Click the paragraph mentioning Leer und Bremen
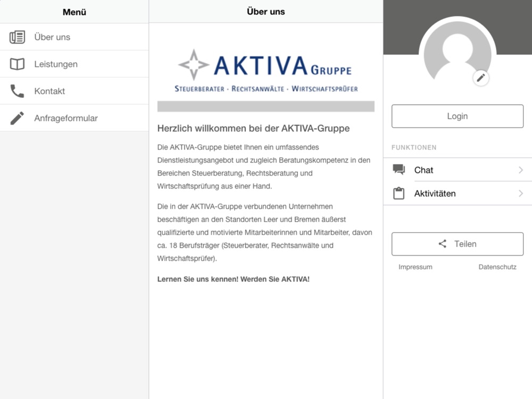This screenshot has width=532, height=399. pyautogui.click(x=264, y=232)
